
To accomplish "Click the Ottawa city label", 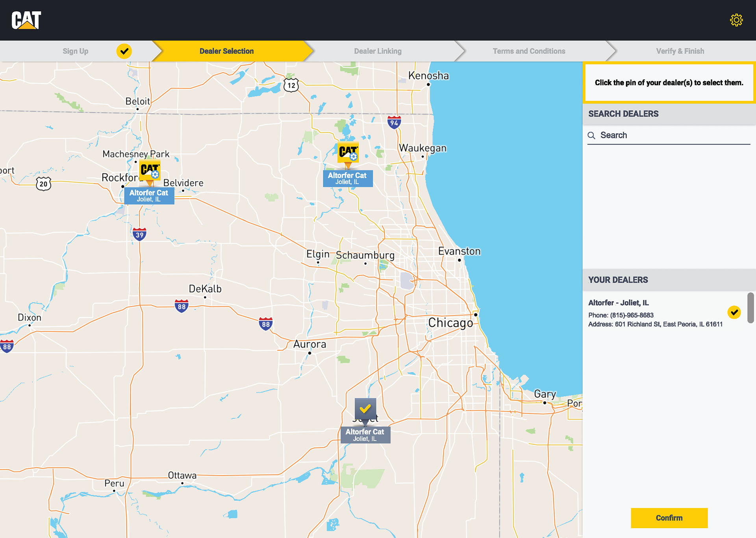I will coord(182,475).
